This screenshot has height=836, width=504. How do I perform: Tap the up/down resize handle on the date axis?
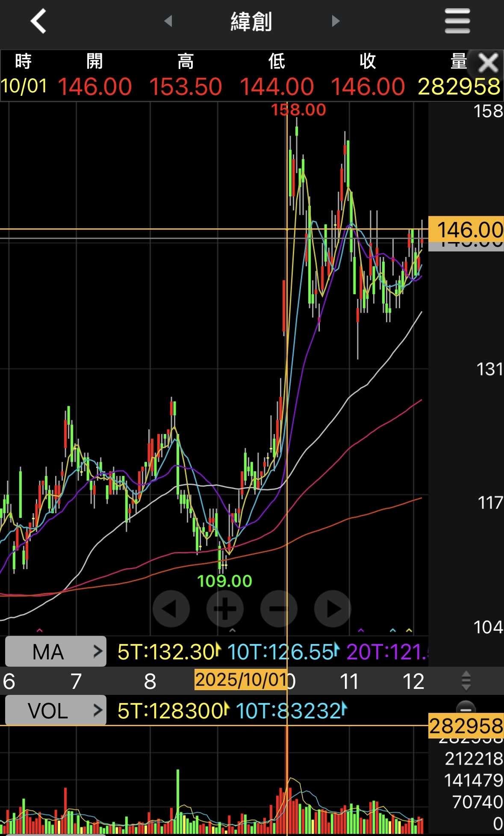[x=466, y=681]
